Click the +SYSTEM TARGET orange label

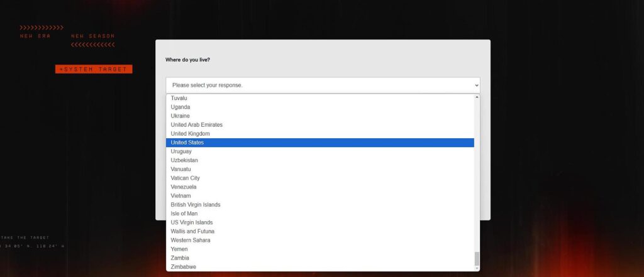point(94,69)
